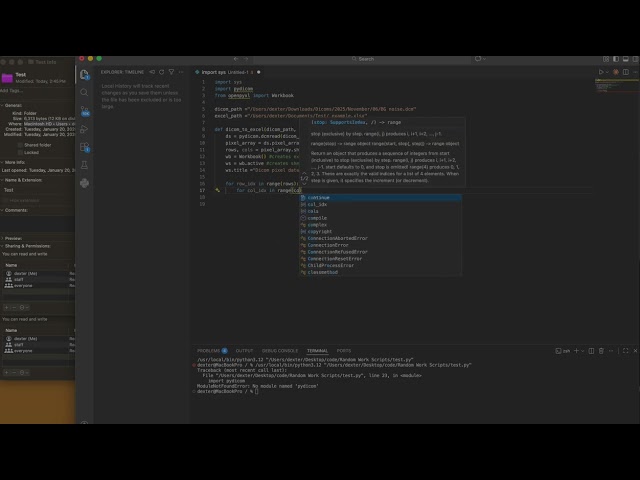
Task: Refresh the Explorer Timeline
Action: point(162,72)
